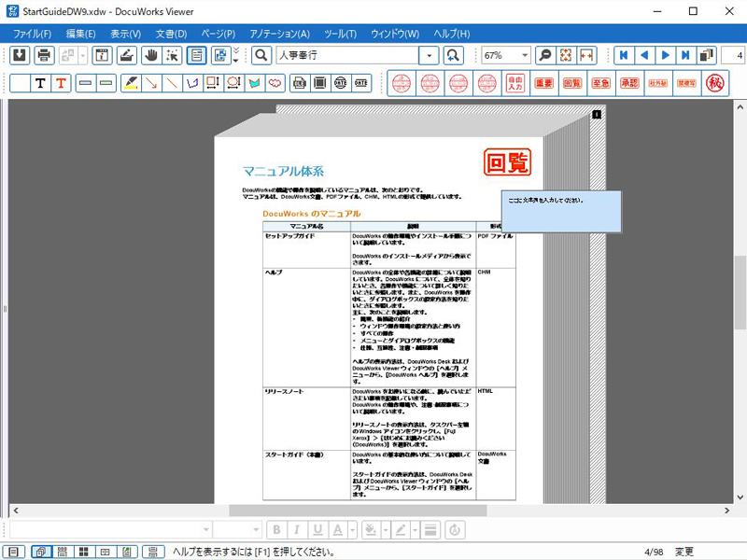Select the ellipse annotation tool
Image resolution: width=747 pixels, height=560 pixels.
point(233,83)
